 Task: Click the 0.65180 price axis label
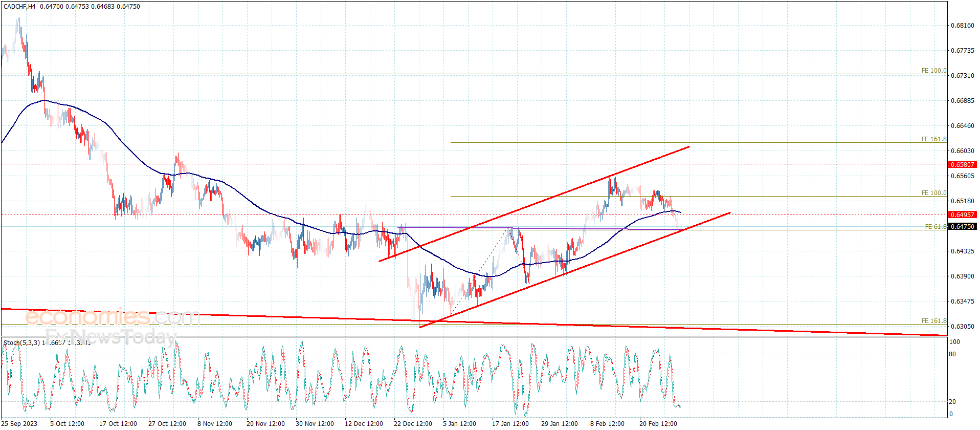click(962, 201)
